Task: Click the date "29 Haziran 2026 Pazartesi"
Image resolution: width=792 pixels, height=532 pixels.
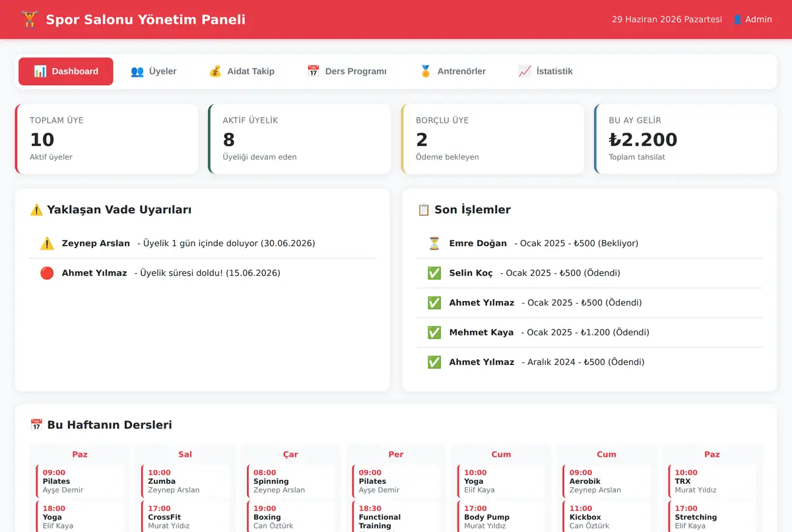Action: point(667,20)
